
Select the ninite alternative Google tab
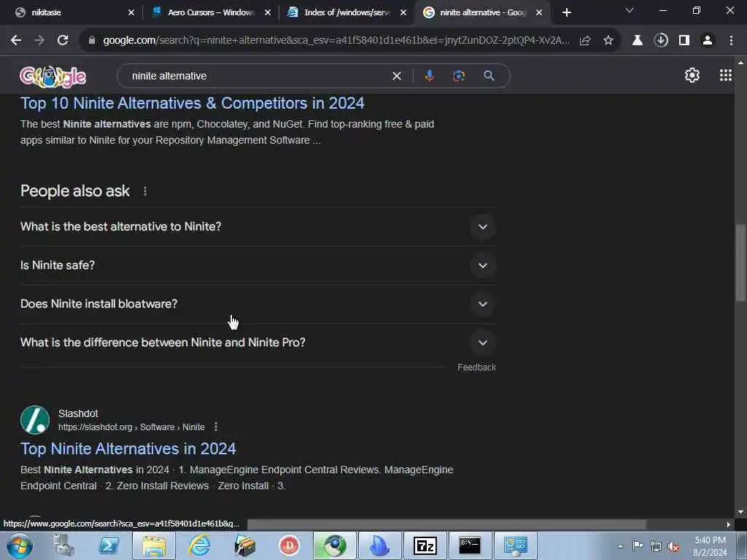pos(481,12)
